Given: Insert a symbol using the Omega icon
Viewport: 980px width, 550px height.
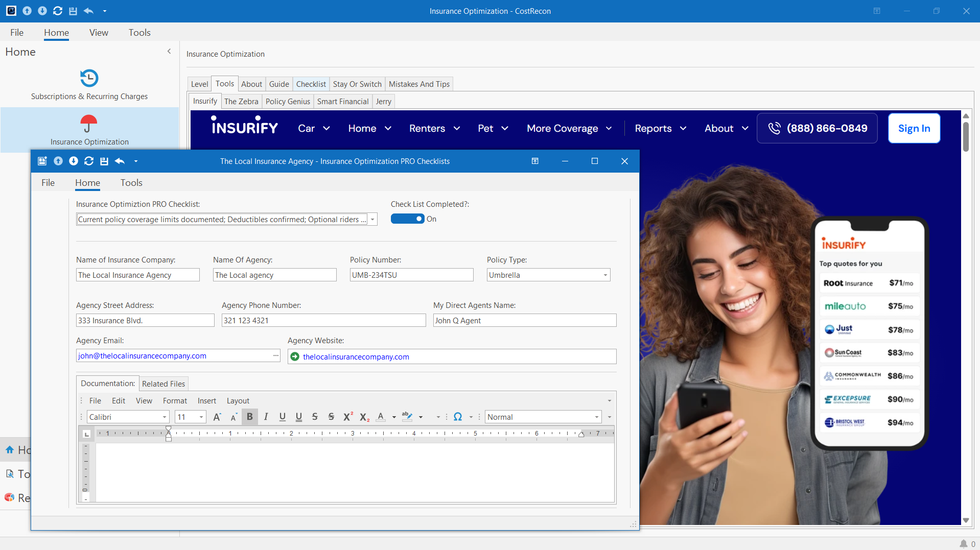Looking at the screenshot, I should click(457, 417).
